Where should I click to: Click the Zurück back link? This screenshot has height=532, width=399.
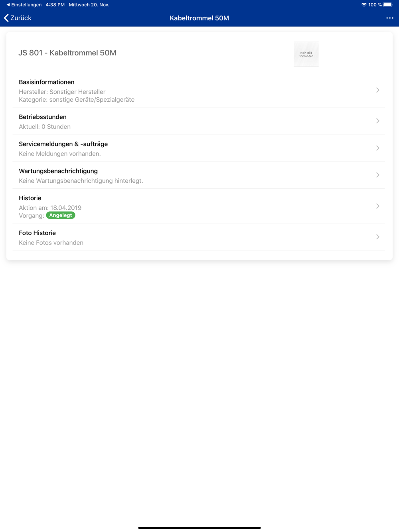pos(21,18)
